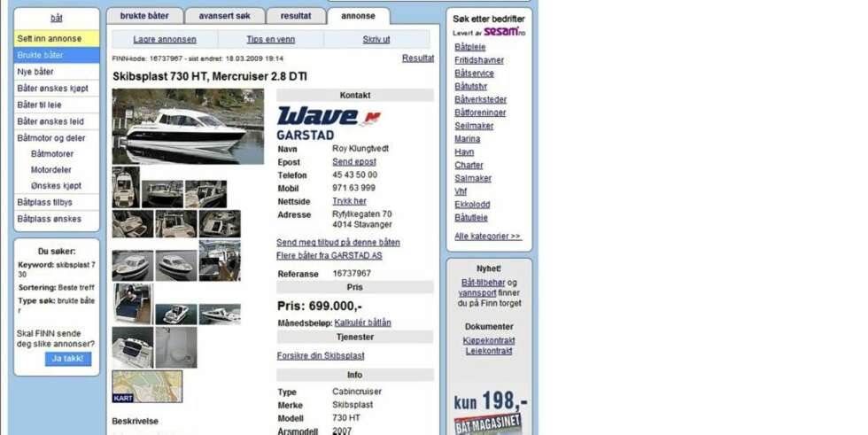Open 'Ekkolodd' category link

472,205
